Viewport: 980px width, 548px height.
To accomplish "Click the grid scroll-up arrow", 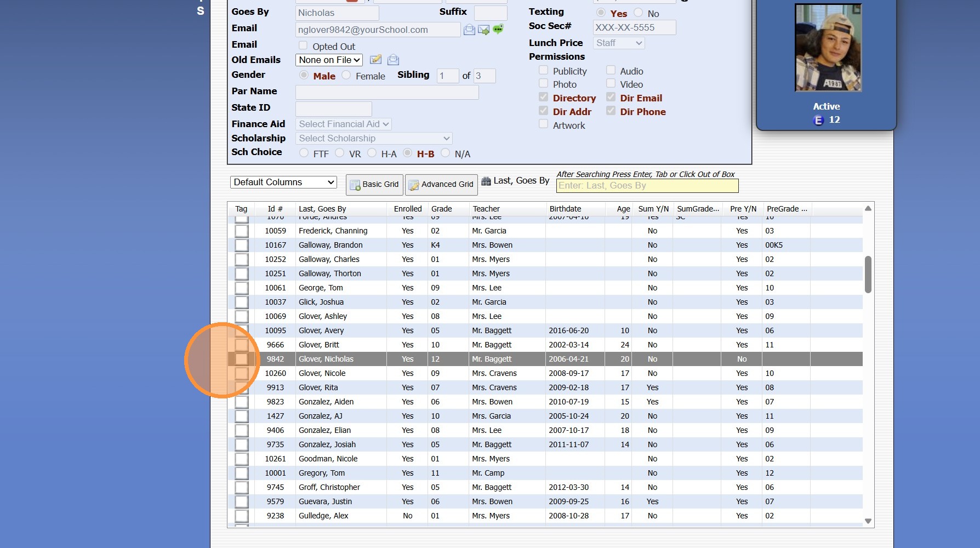I will click(x=868, y=208).
